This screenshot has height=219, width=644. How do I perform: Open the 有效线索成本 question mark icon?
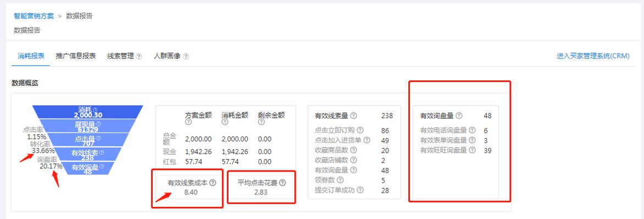click(x=212, y=183)
